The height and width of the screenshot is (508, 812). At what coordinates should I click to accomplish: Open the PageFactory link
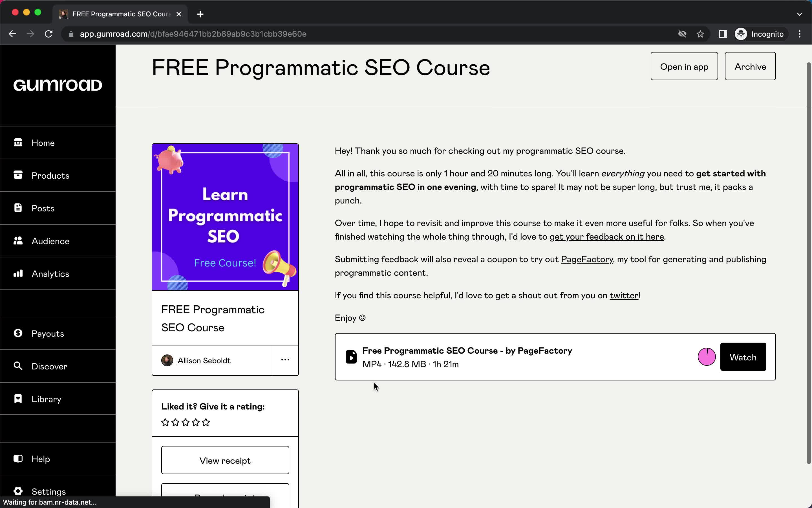click(587, 259)
